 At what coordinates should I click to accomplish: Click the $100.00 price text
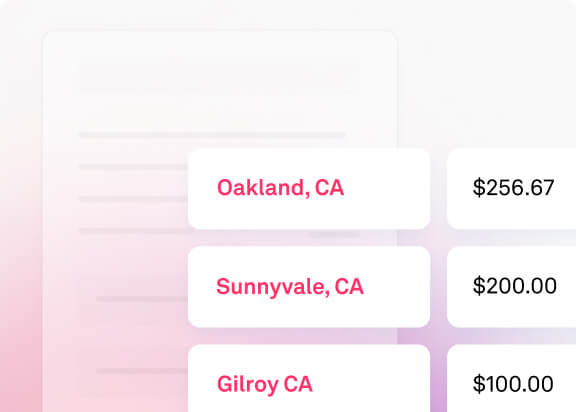click(x=513, y=384)
